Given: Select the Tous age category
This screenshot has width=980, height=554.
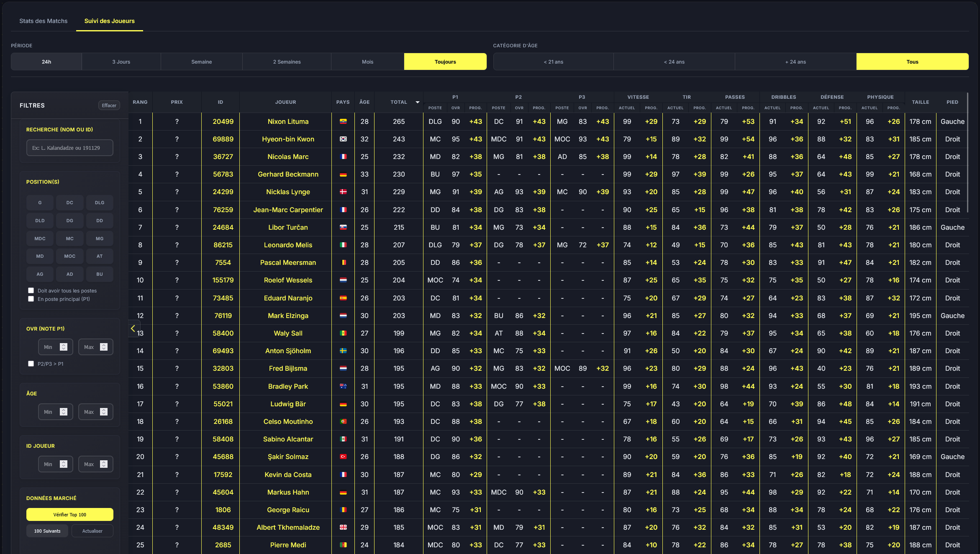Looking at the screenshot, I should point(913,62).
